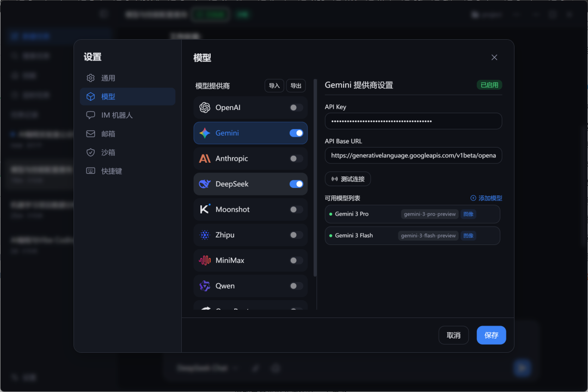Enable the MiniMax provider toggle
This screenshot has height=392, width=588.
point(296,260)
